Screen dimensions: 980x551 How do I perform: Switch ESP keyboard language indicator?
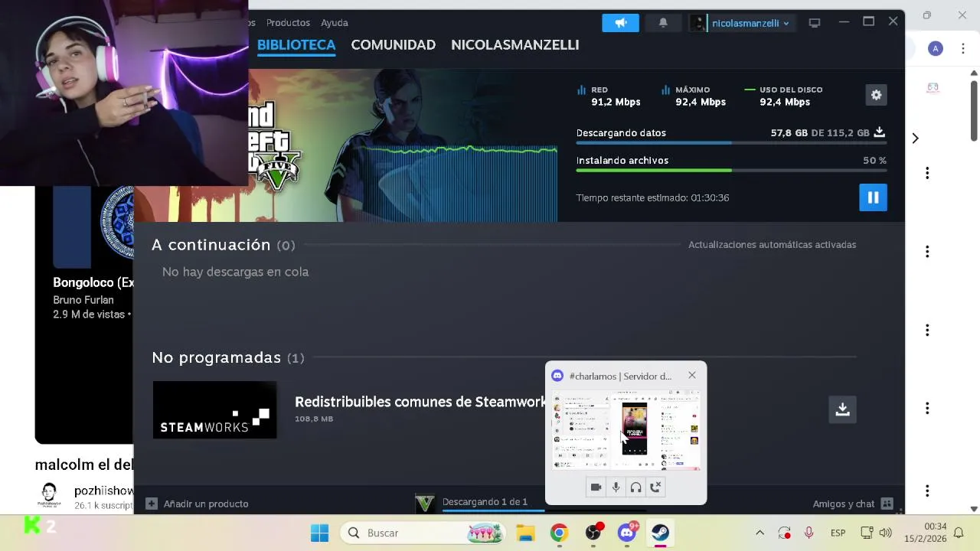click(x=838, y=533)
